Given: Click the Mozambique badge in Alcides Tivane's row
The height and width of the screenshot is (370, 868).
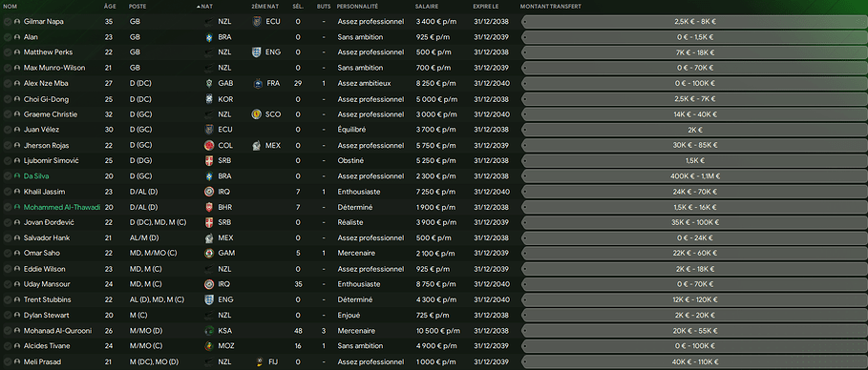Looking at the screenshot, I should click(209, 346).
